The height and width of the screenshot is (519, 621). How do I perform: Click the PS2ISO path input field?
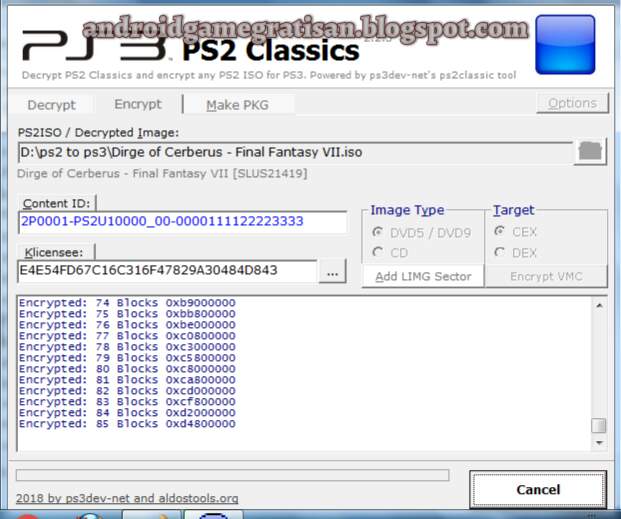pos(295,152)
